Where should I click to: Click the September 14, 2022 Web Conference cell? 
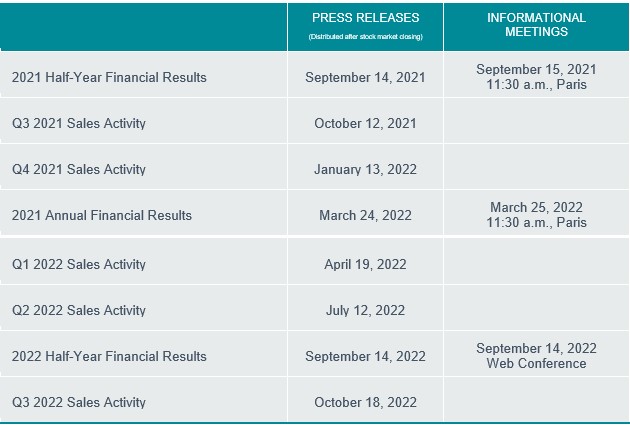point(536,356)
